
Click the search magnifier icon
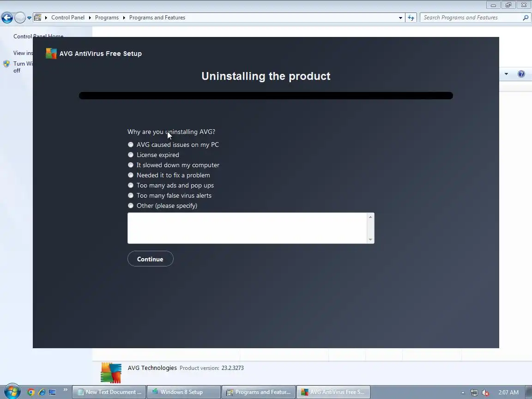pos(526,18)
